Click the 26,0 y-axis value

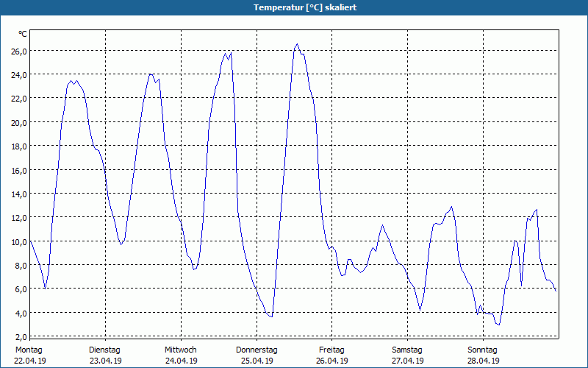(x=19, y=51)
